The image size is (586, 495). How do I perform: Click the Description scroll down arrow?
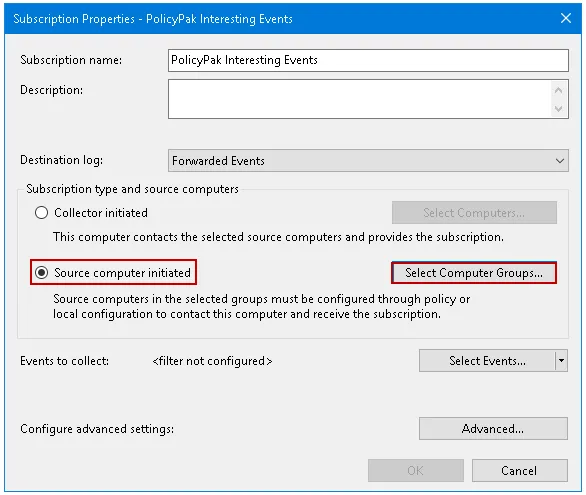click(558, 109)
